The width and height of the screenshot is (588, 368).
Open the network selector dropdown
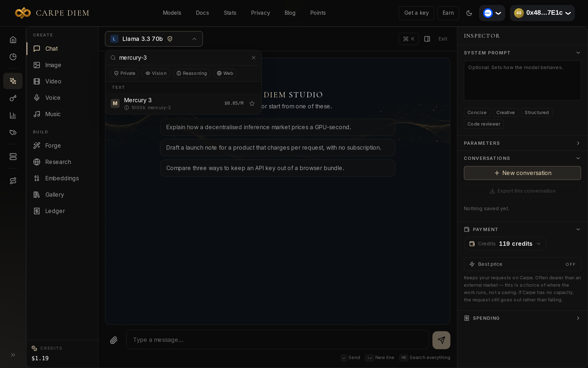pos(492,13)
